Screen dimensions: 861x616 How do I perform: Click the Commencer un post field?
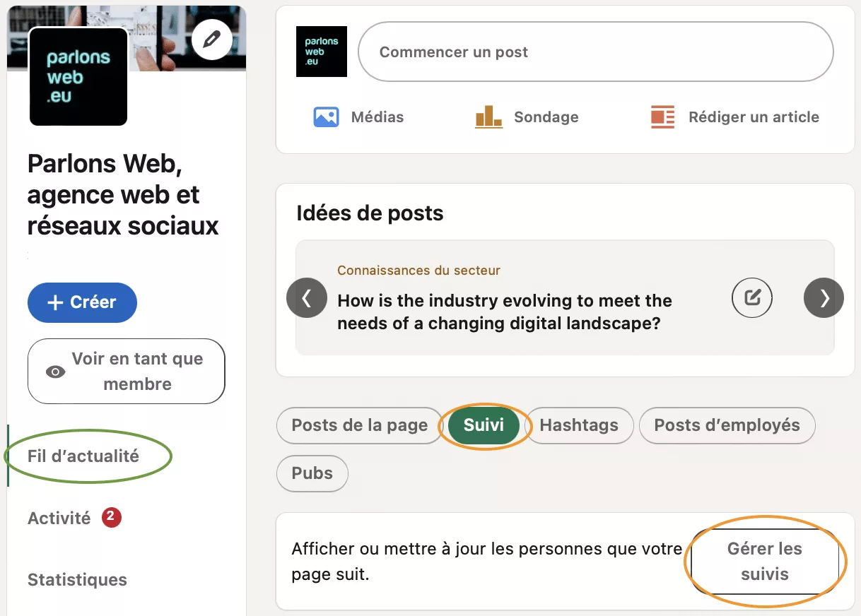coord(595,52)
